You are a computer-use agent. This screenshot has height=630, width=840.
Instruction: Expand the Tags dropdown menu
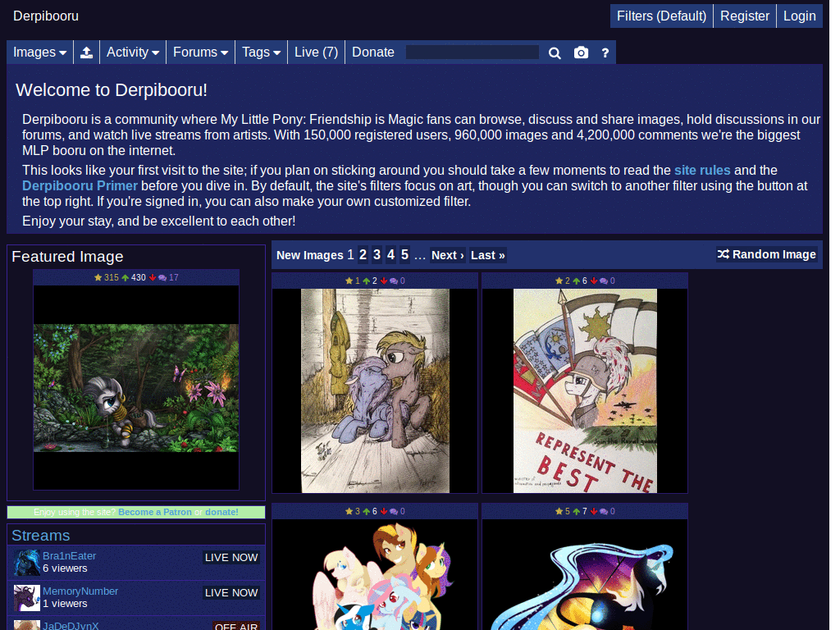point(261,52)
